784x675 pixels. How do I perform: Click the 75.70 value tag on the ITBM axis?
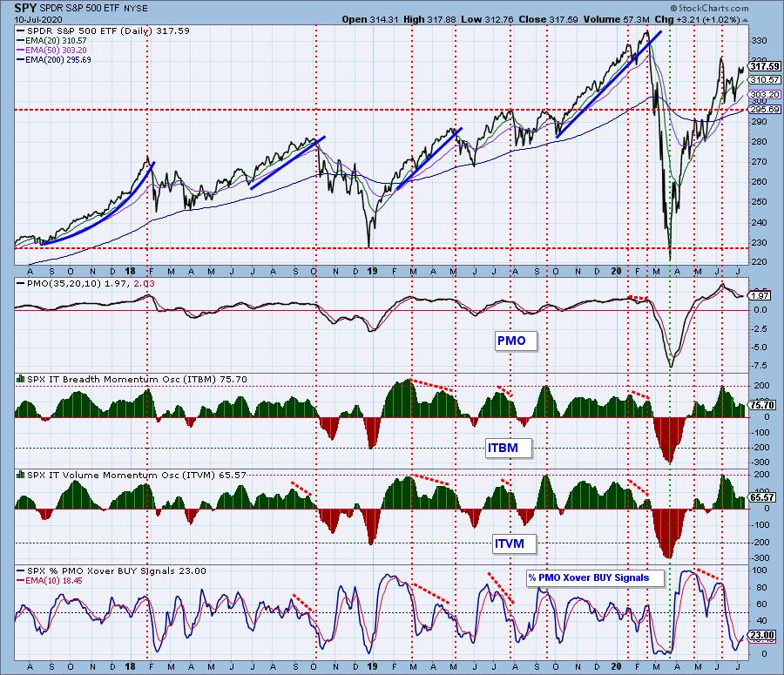(762, 405)
